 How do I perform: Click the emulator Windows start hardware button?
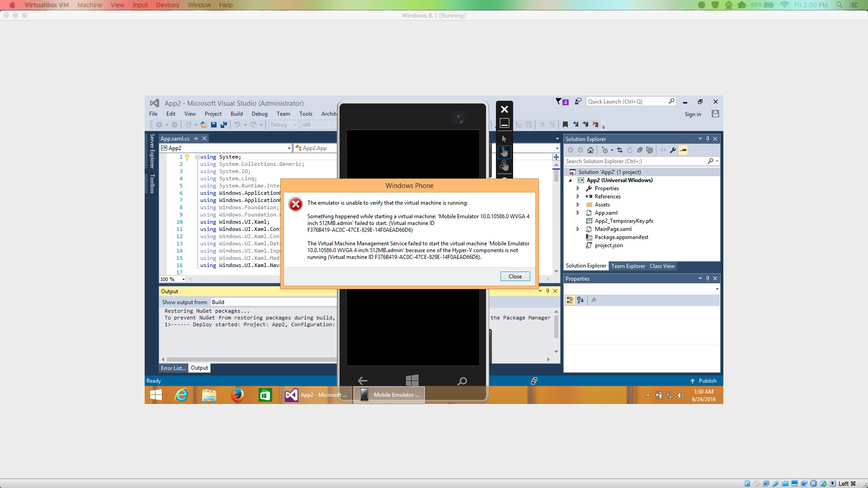(412, 380)
